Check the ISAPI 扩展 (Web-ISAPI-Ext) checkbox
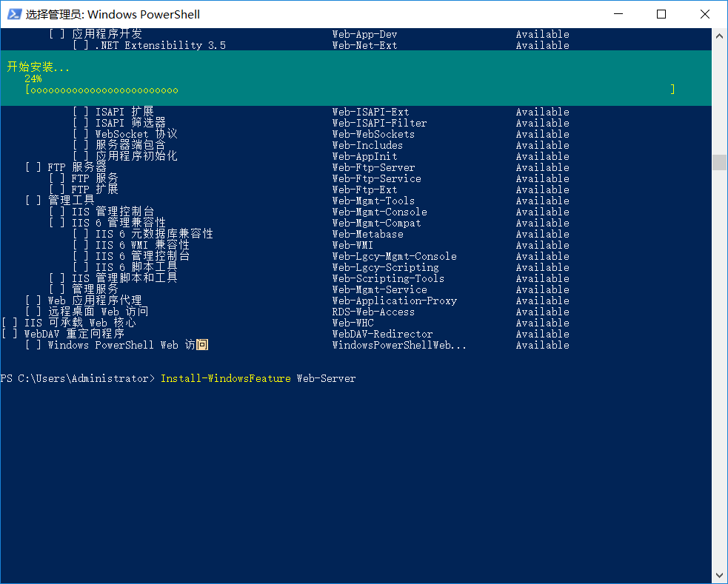This screenshot has height=584, width=728. pyautogui.click(x=79, y=112)
